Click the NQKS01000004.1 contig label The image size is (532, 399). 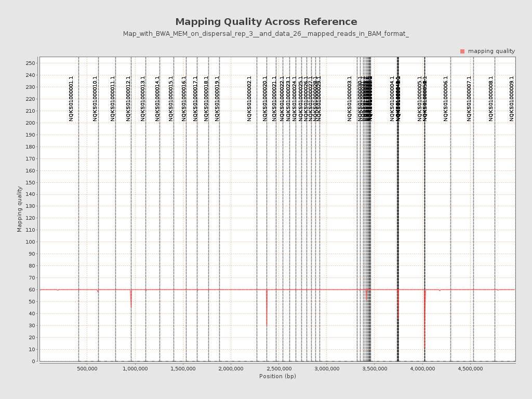(392, 99)
